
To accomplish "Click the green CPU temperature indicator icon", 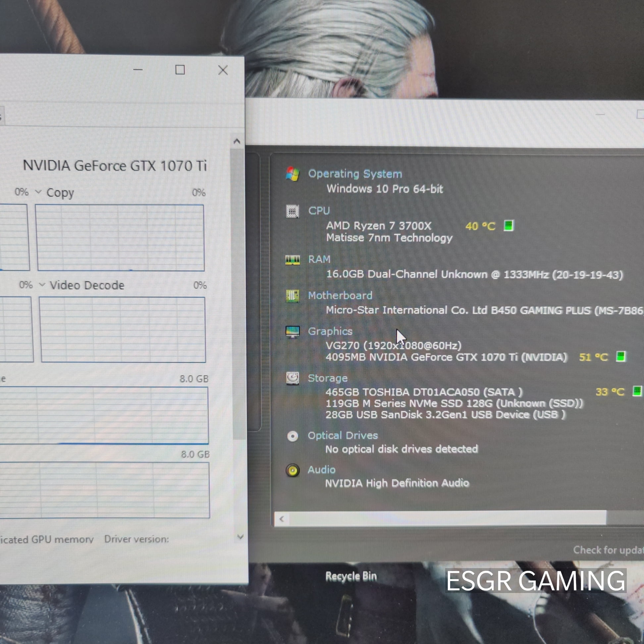I will click(x=508, y=226).
